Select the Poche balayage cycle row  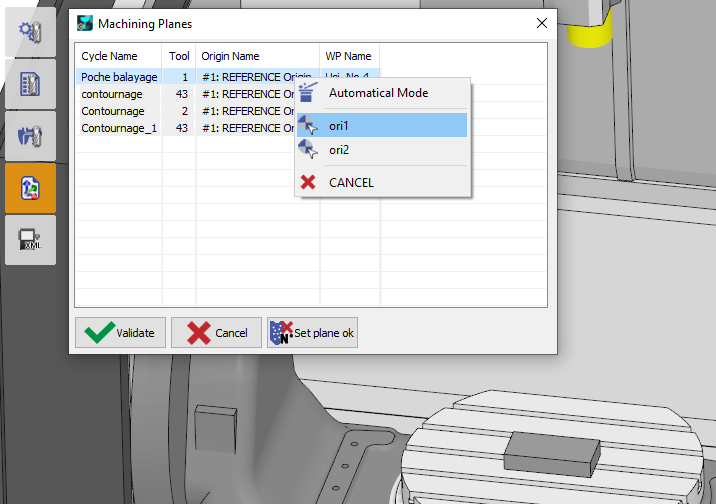pyautogui.click(x=119, y=77)
